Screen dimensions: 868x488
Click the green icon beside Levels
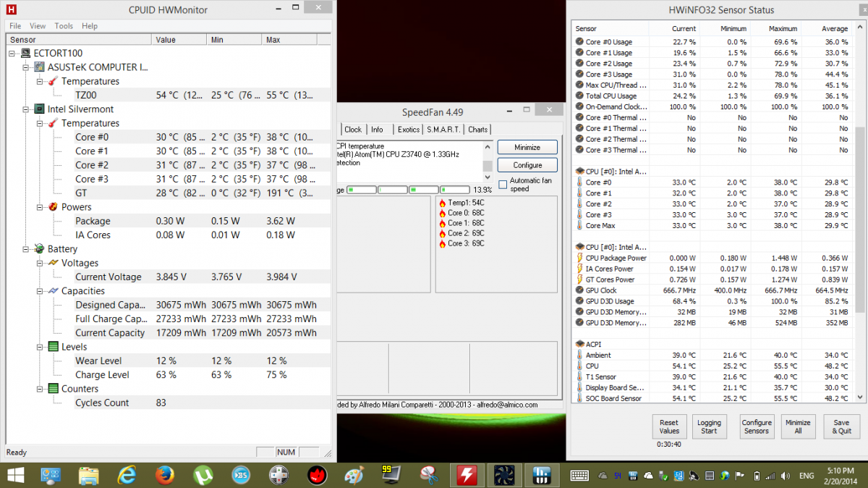[x=54, y=347]
